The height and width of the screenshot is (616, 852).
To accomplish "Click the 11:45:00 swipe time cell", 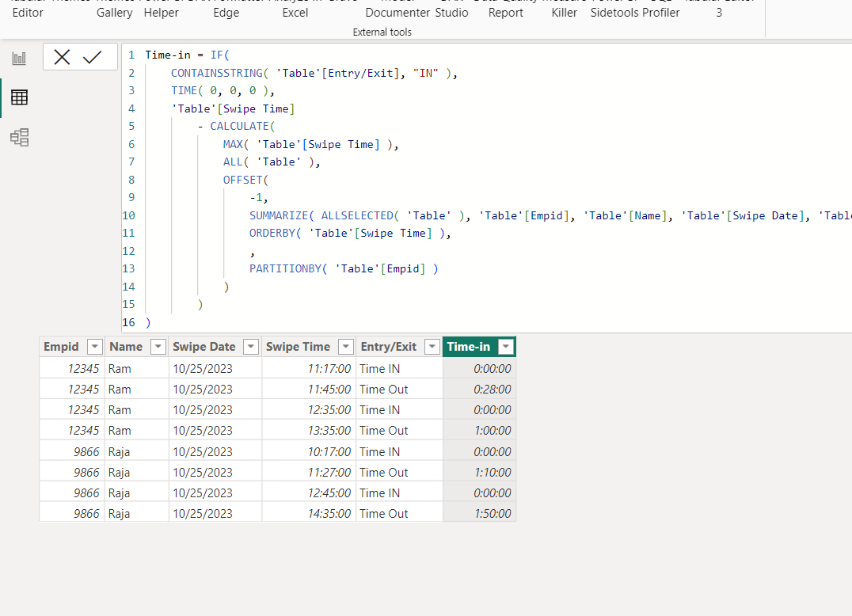I will point(309,389).
